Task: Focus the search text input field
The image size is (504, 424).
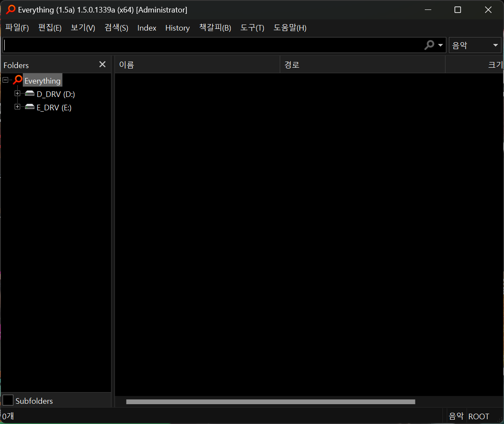Action: [x=213, y=45]
